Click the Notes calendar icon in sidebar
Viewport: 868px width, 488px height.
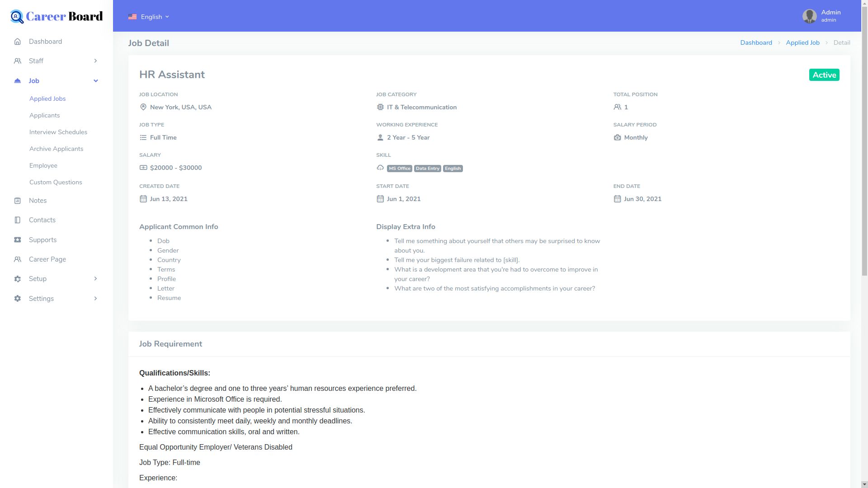[17, 201]
